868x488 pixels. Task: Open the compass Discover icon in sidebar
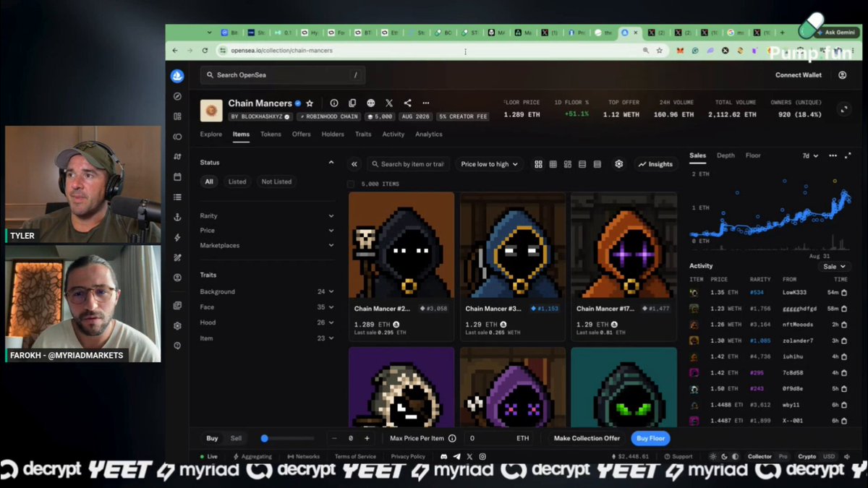pos(177,96)
